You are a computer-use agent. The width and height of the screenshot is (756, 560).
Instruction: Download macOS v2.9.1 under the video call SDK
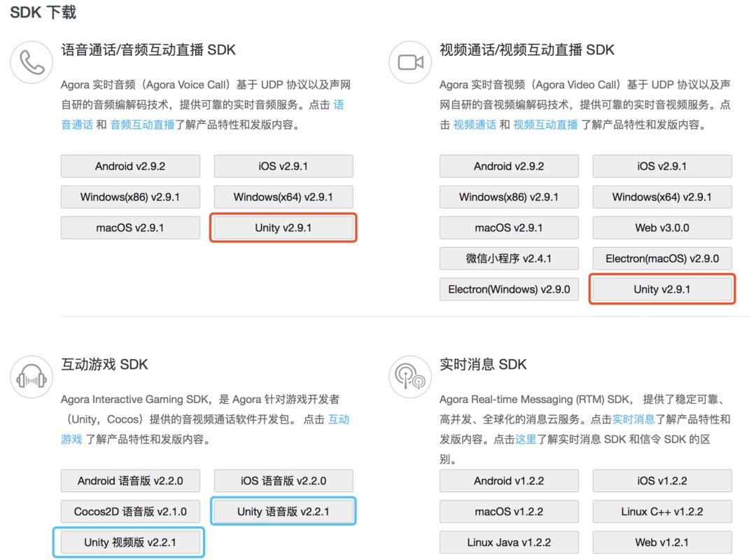[x=509, y=227]
